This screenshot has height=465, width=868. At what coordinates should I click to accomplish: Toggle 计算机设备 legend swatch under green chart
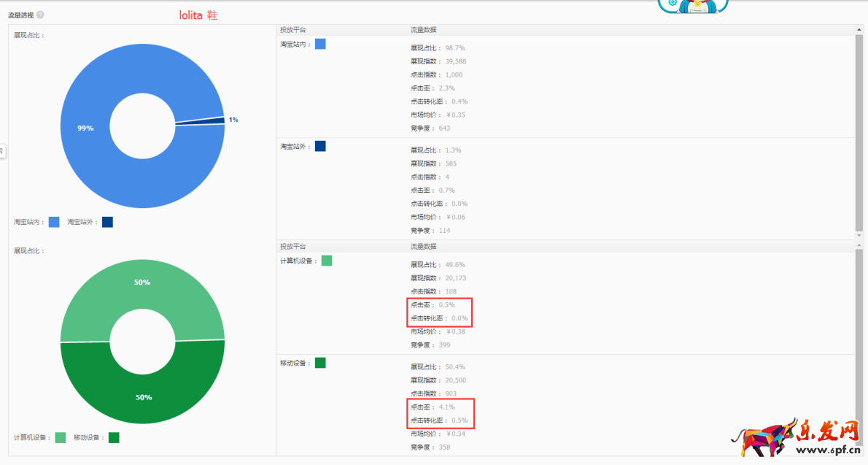pyautogui.click(x=60, y=437)
